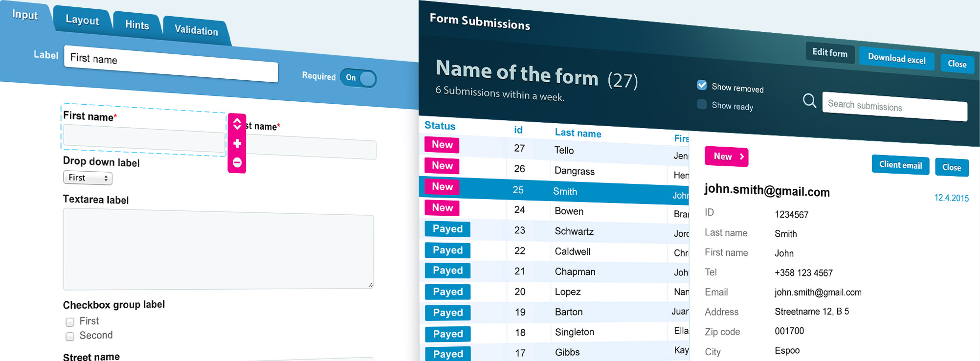Click the Name of the form title
Viewport: 980px width, 361px height.
coord(517,73)
